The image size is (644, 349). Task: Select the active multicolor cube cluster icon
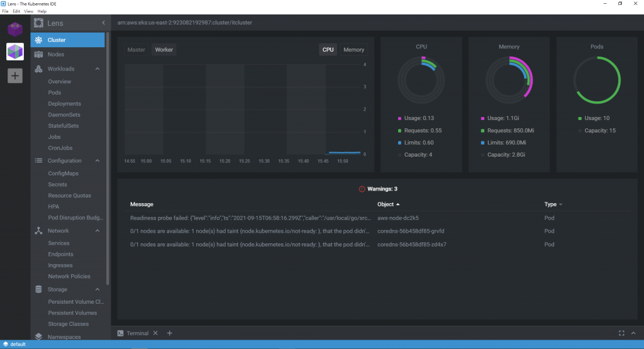[x=15, y=52]
